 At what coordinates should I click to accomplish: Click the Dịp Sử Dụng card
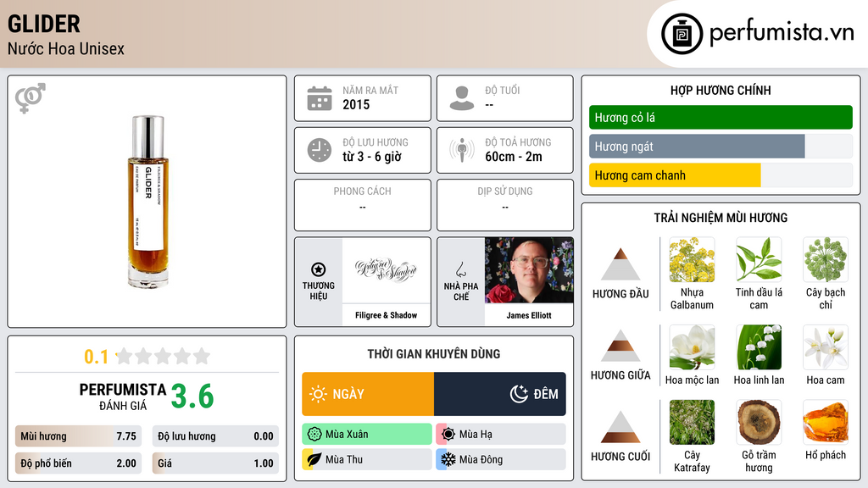coord(505,205)
